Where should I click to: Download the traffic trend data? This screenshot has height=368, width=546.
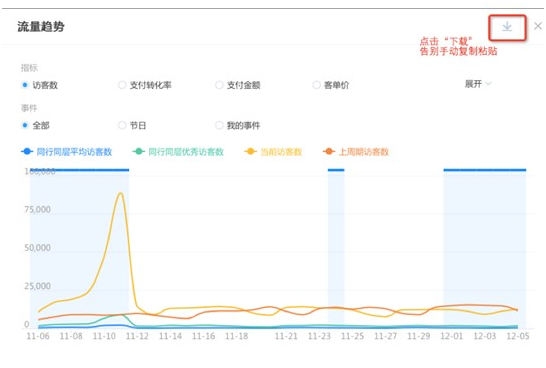tap(507, 27)
